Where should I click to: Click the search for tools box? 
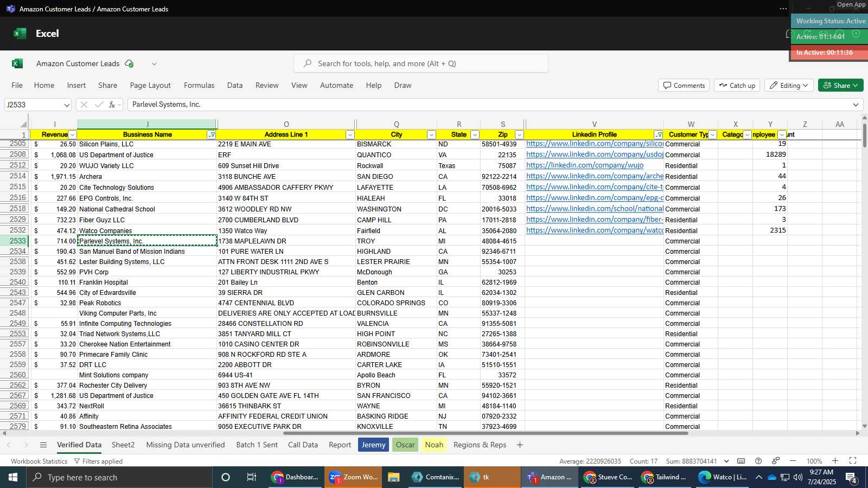(x=421, y=63)
